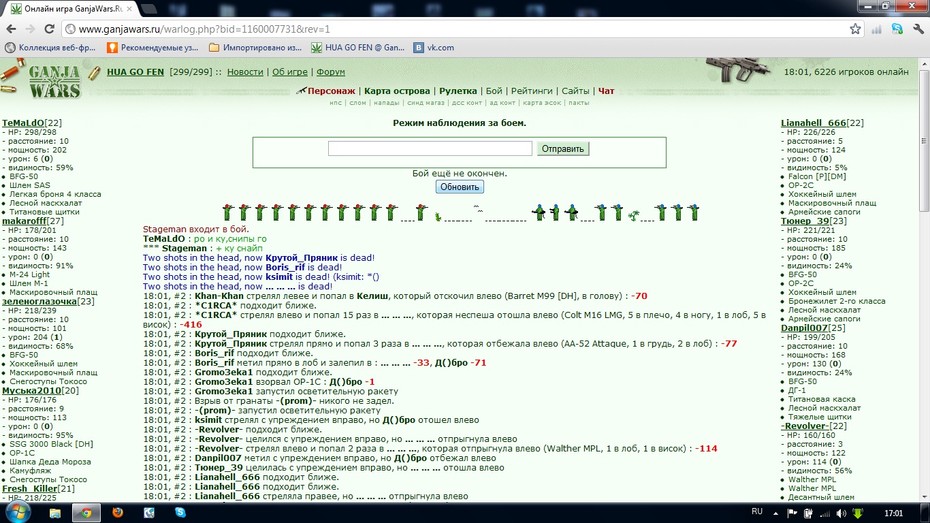This screenshot has width=930, height=523.
Task: Open Новости link
Action: pyautogui.click(x=245, y=72)
